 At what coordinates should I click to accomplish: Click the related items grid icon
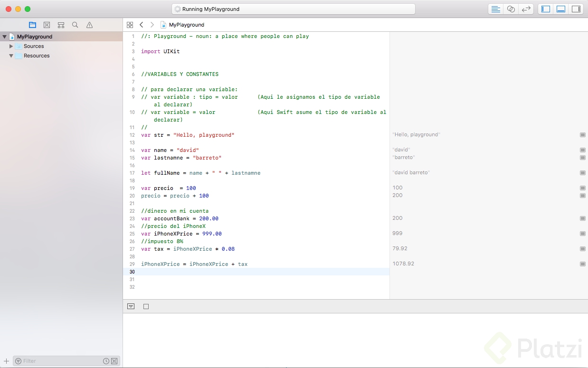130,25
